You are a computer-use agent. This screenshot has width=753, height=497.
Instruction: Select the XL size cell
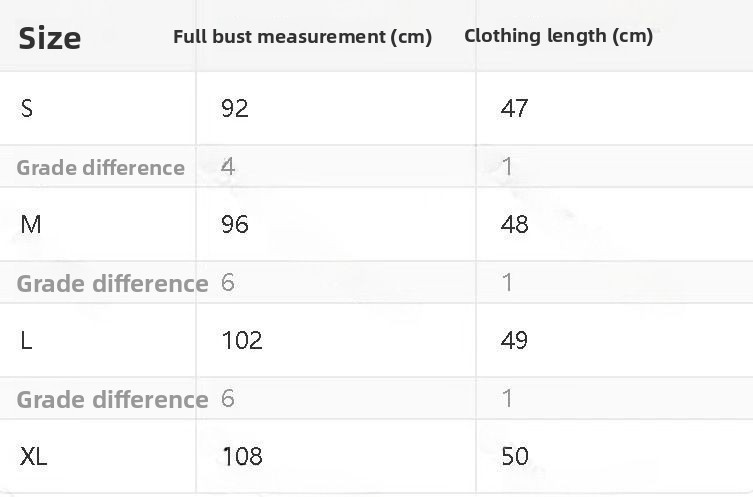pyautogui.click(x=33, y=457)
